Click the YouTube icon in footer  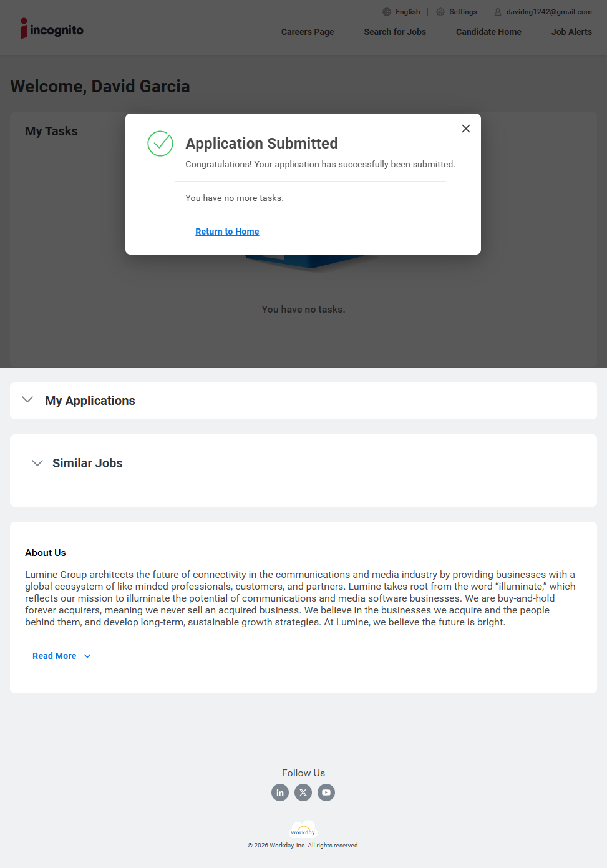[x=326, y=792]
